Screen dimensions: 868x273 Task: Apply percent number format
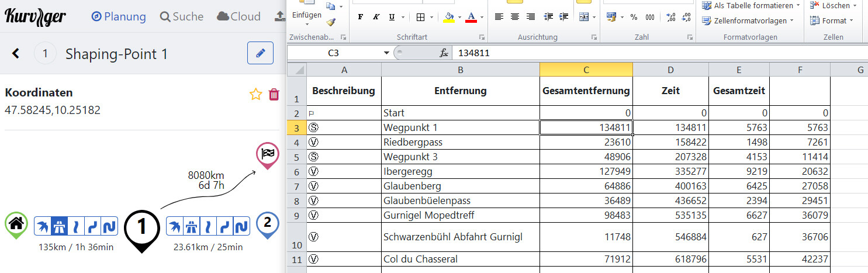(x=634, y=17)
